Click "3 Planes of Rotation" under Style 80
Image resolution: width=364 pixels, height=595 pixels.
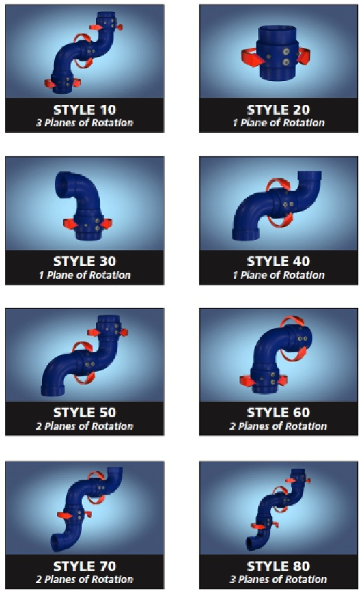[279, 579]
